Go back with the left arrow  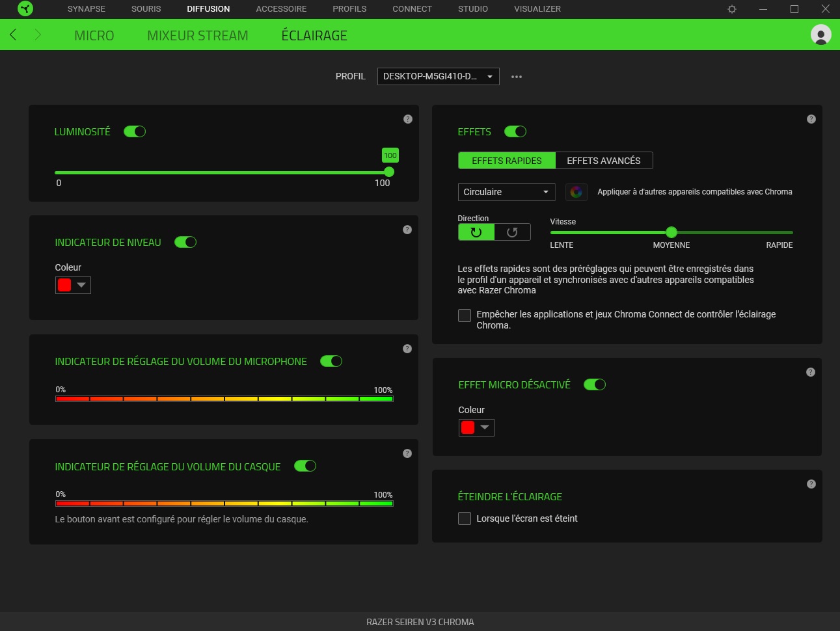(x=13, y=34)
